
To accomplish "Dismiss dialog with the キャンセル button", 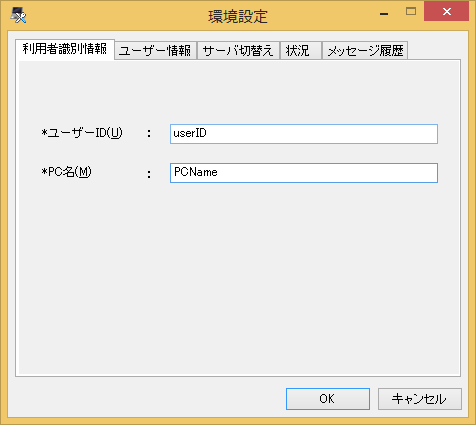I will (x=420, y=399).
